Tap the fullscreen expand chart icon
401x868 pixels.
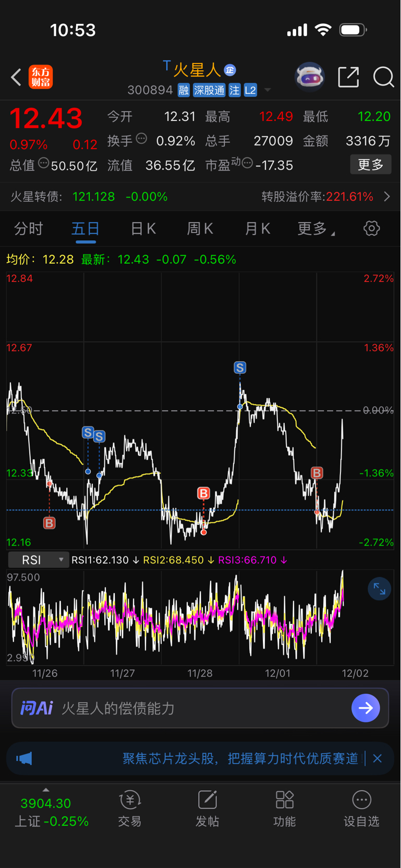tap(379, 589)
